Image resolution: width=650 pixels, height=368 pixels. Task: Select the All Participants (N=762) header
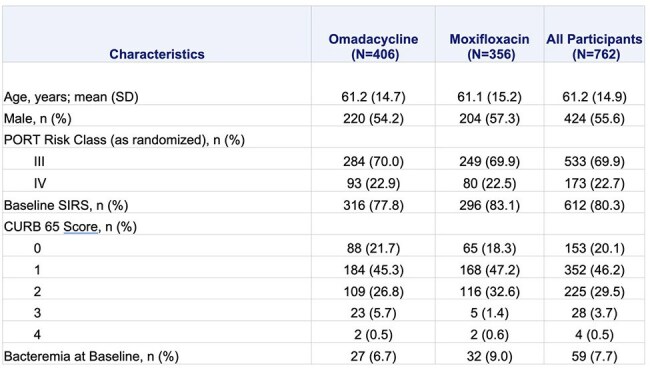point(594,46)
